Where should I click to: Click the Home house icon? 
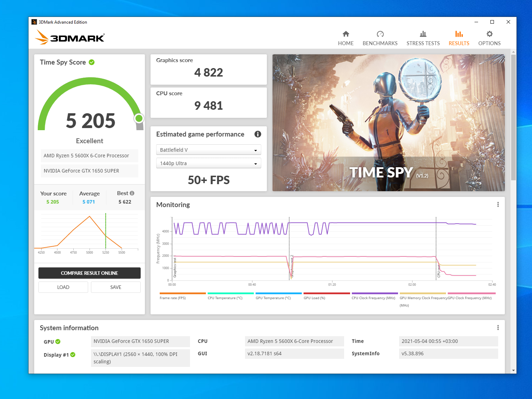point(346,34)
